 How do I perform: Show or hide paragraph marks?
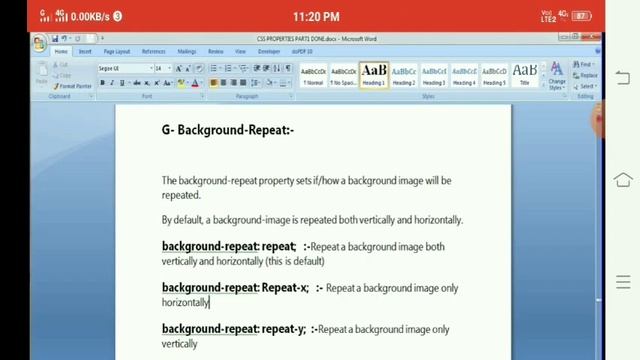(288, 69)
